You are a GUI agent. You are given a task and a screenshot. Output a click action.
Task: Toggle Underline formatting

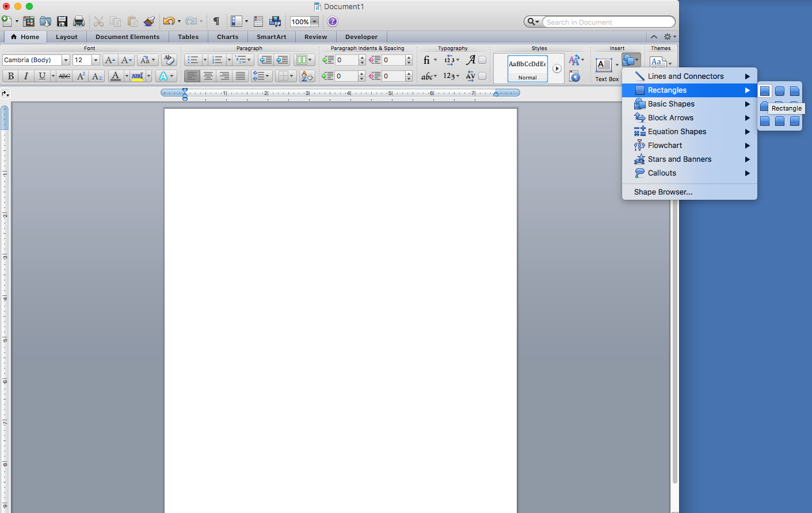(x=41, y=76)
